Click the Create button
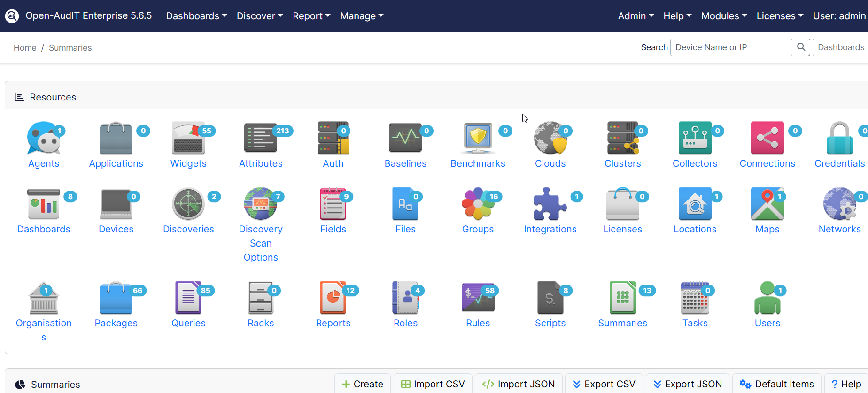 click(x=363, y=384)
